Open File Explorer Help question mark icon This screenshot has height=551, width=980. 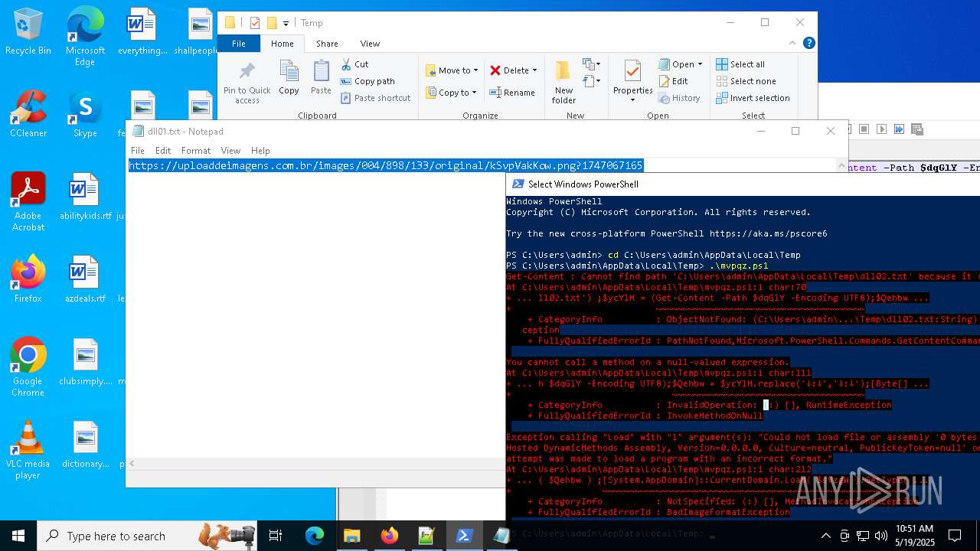point(808,43)
